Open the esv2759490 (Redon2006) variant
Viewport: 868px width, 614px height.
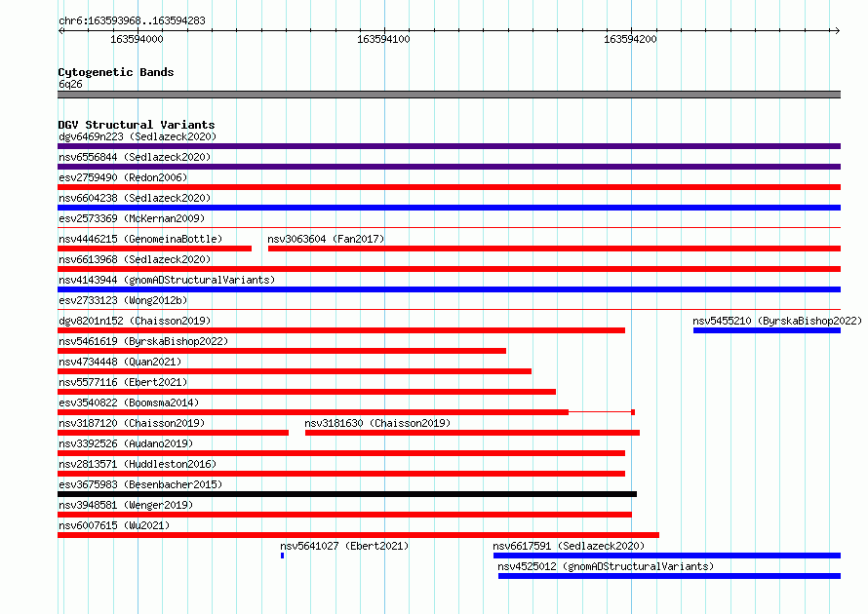pyautogui.click(x=123, y=177)
